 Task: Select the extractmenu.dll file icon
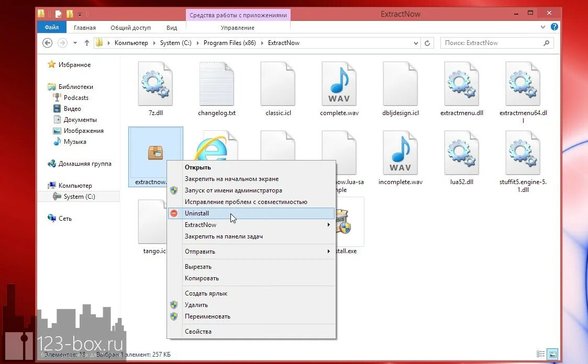pos(462,84)
